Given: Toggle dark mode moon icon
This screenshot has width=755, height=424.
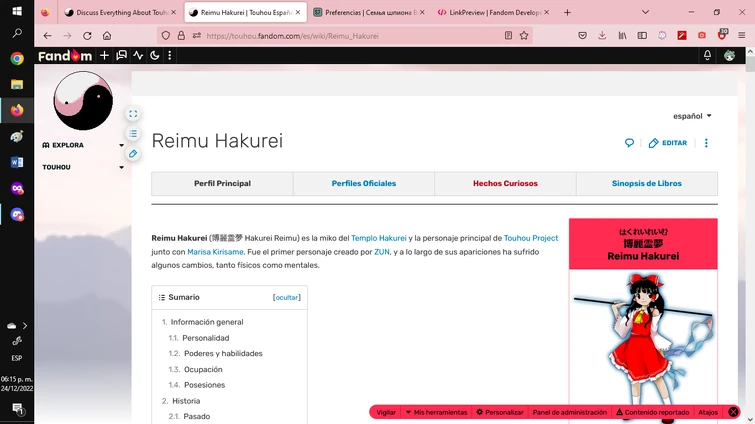Looking at the screenshot, I should click(x=155, y=56).
